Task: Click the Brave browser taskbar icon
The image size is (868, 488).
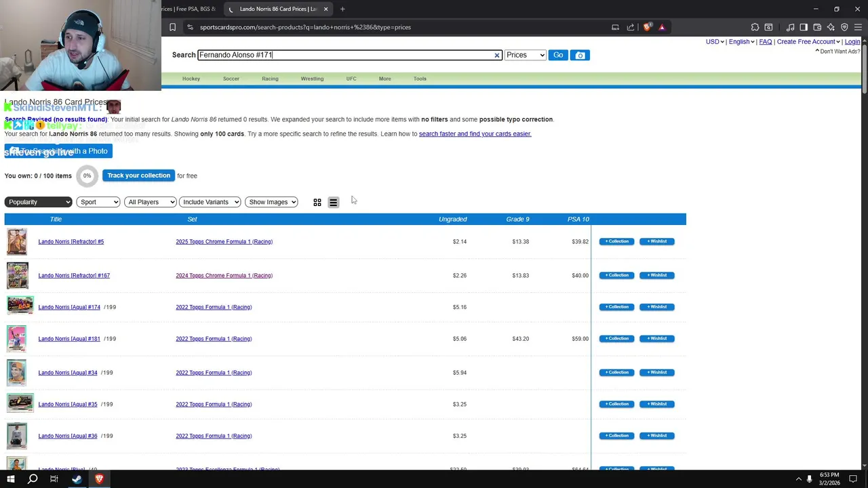Action: click(99, 479)
